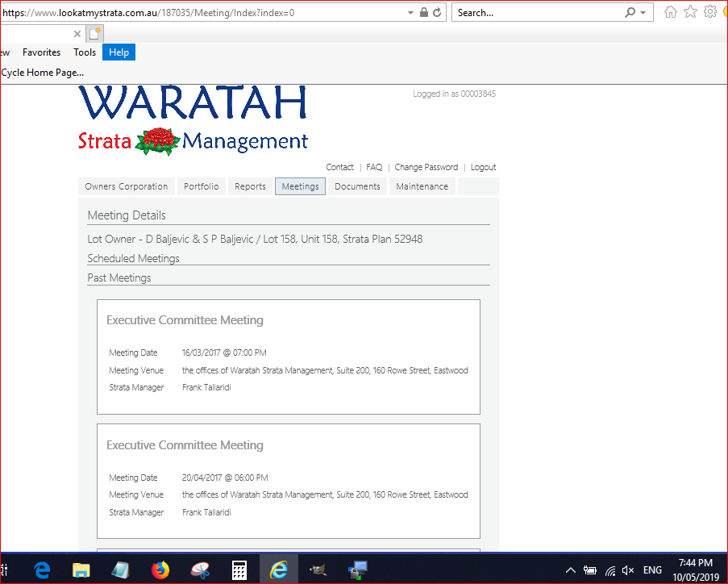The height and width of the screenshot is (584, 728).
Task: Open the FAQ link
Action: 374,167
